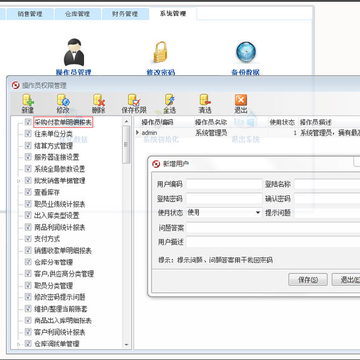
Task: Click the tree scrollbar down arrow
Action: point(126,344)
